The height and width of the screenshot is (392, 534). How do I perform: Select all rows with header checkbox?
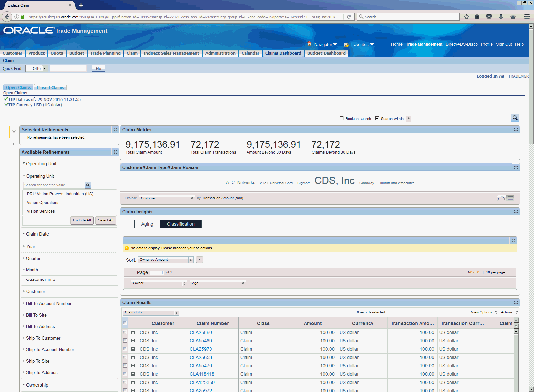125,323
